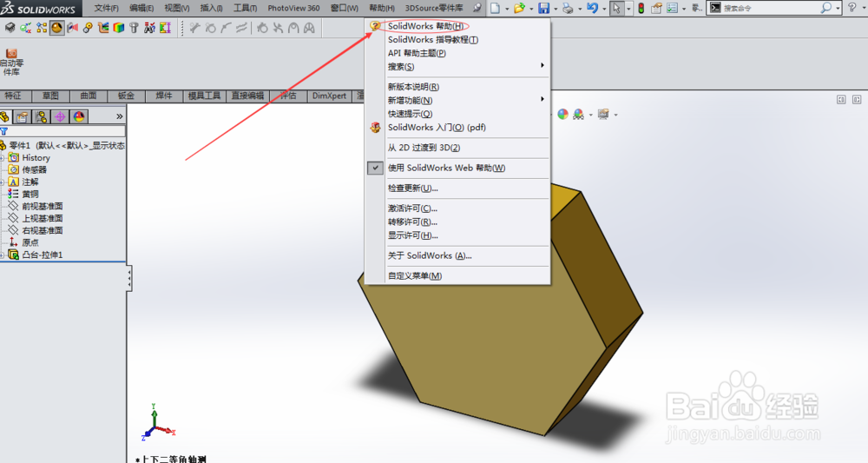Switch to the DimXpert tab
The height and width of the screenshot is (463, 868).
[x=329, y=96]
